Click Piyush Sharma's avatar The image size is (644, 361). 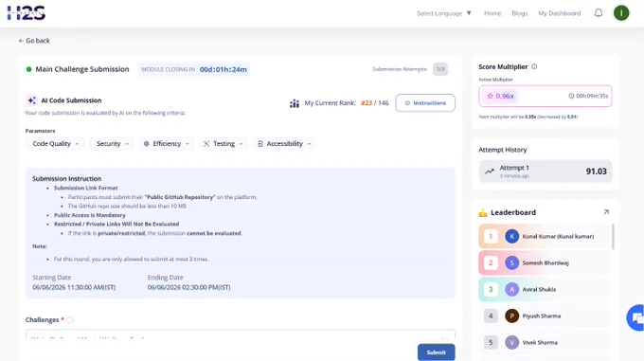511,316
